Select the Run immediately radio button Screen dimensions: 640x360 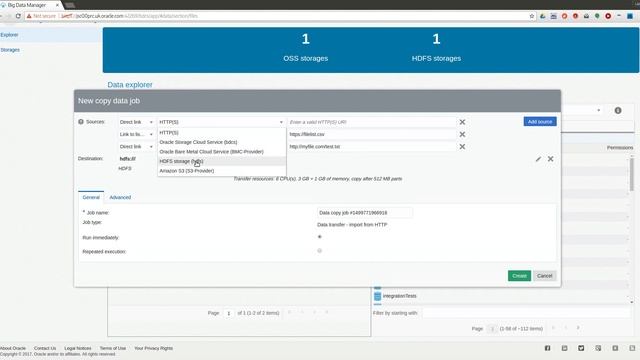tap(320, 237)
